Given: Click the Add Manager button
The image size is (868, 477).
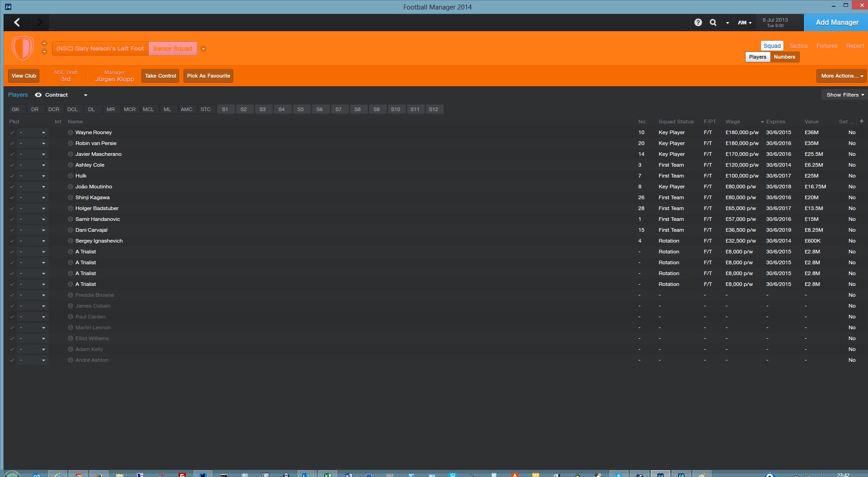Looking at the screenshot, I should click(x=837, y=22).
